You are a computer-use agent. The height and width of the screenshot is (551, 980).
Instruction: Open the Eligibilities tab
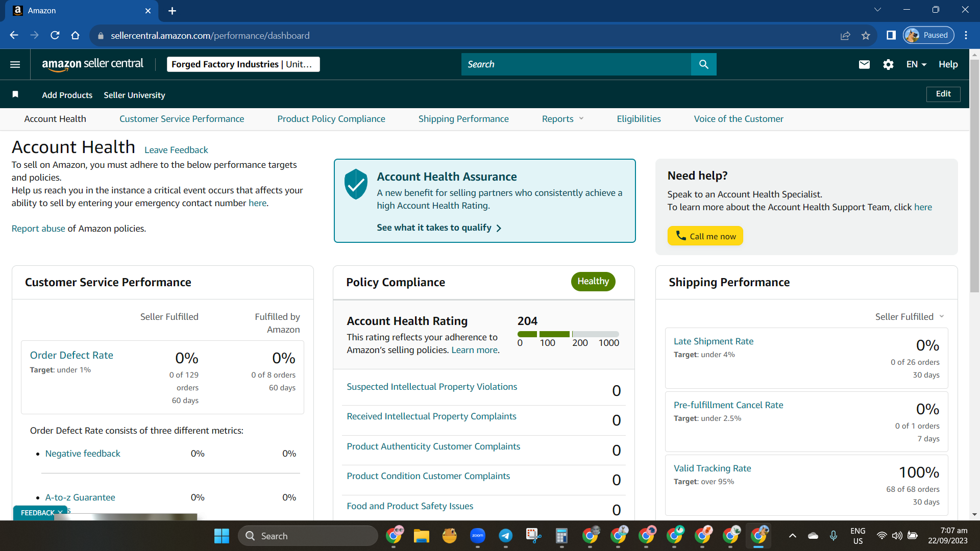pos(639,119)
